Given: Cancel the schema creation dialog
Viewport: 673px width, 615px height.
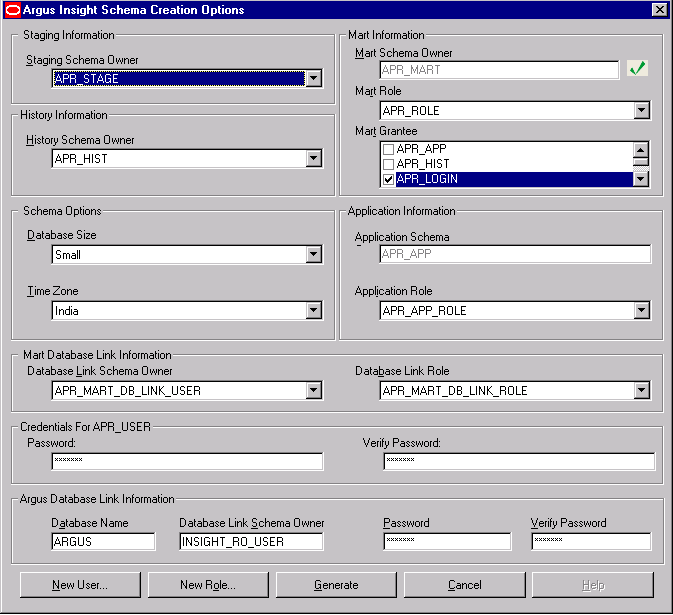Looking at the screenshot, I should pos(464,585).
